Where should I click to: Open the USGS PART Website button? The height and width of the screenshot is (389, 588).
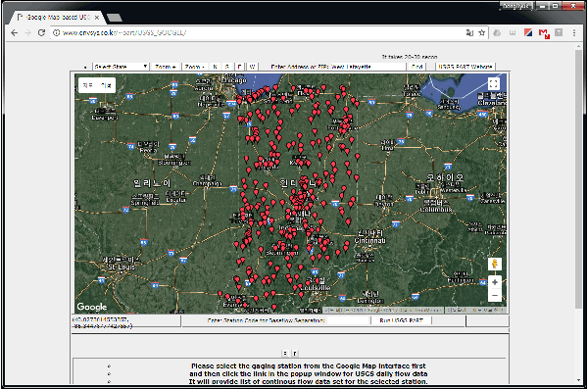[x=465, y=67]
